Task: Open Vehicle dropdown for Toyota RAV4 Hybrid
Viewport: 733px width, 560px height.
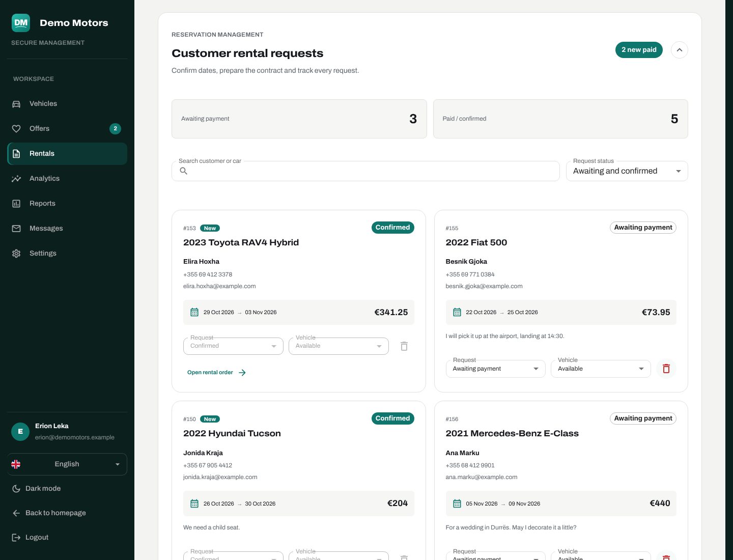Action: [339, 346]
